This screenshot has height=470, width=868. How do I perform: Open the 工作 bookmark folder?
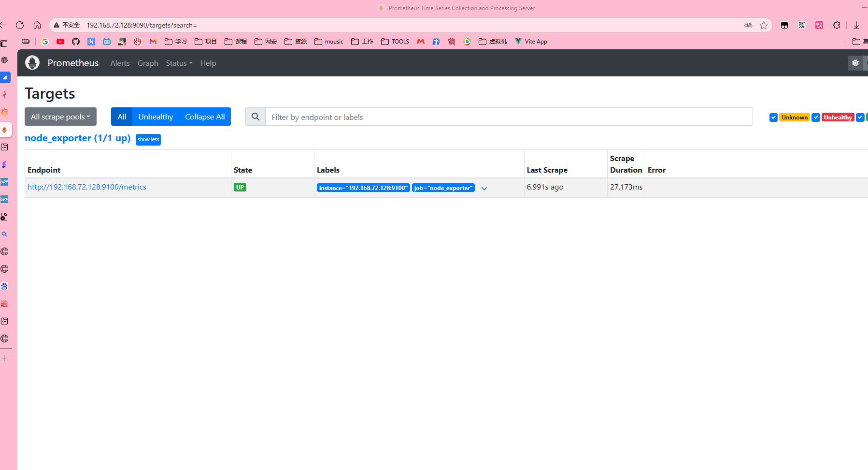click(362, 42)
